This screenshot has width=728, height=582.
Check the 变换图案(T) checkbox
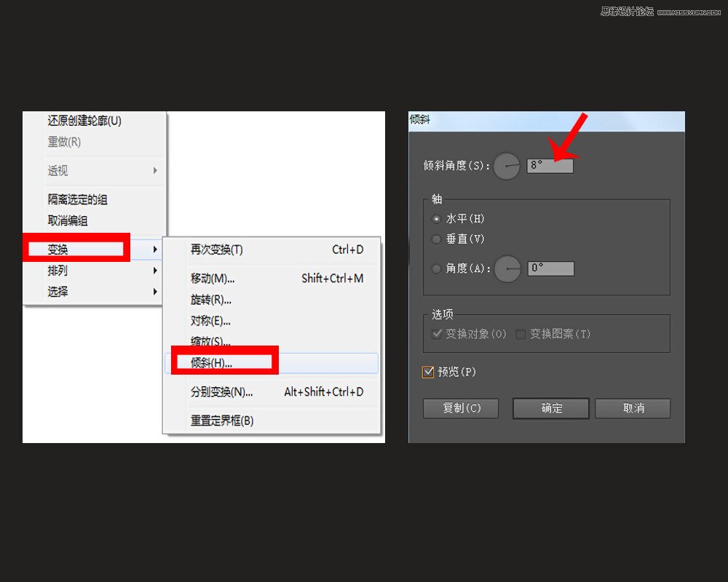click(x=519, y=335)
